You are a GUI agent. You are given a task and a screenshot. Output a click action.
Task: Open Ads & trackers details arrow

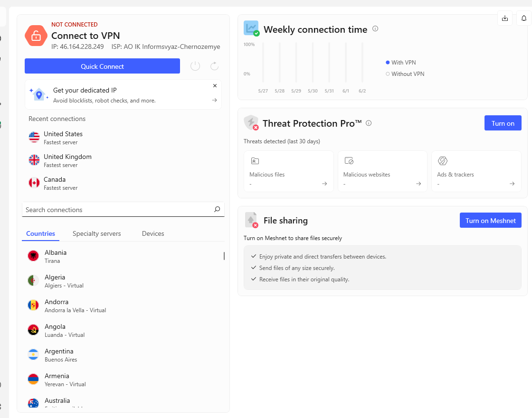(512, 184)
